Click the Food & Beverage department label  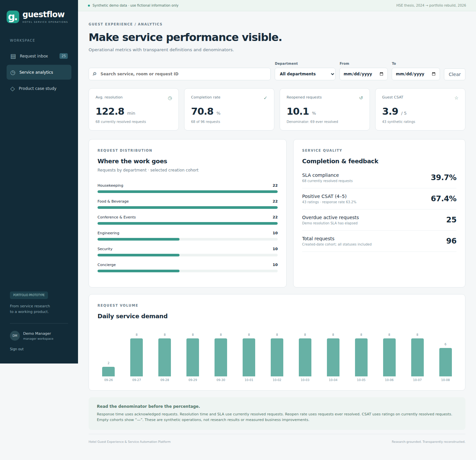point(113,201)
